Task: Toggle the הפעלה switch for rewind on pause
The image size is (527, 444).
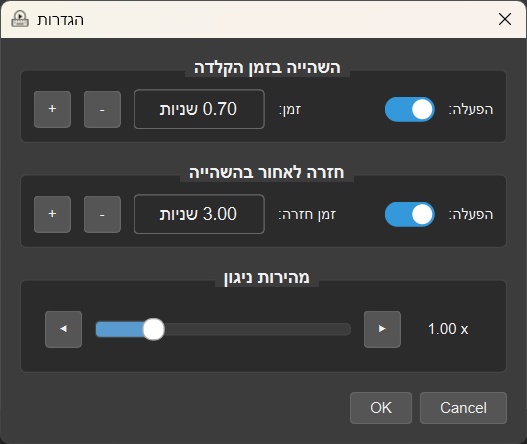Action: click(x=409, y=214)
